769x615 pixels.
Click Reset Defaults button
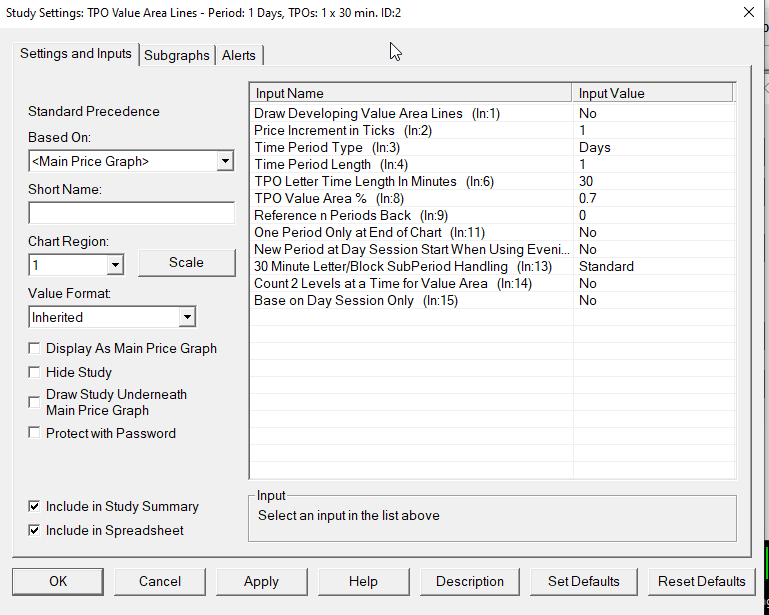(x=701, y=581)
